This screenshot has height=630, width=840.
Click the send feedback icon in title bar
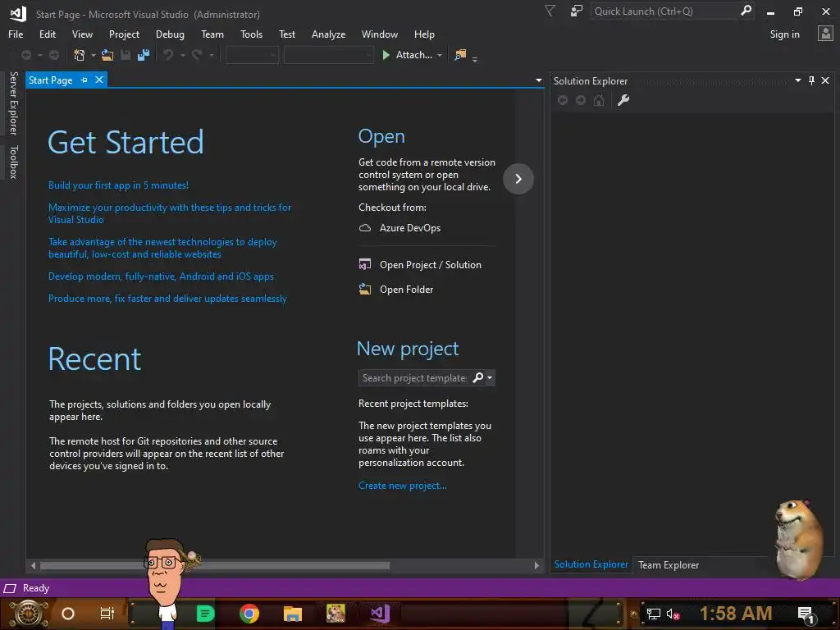tap(577, 11)
